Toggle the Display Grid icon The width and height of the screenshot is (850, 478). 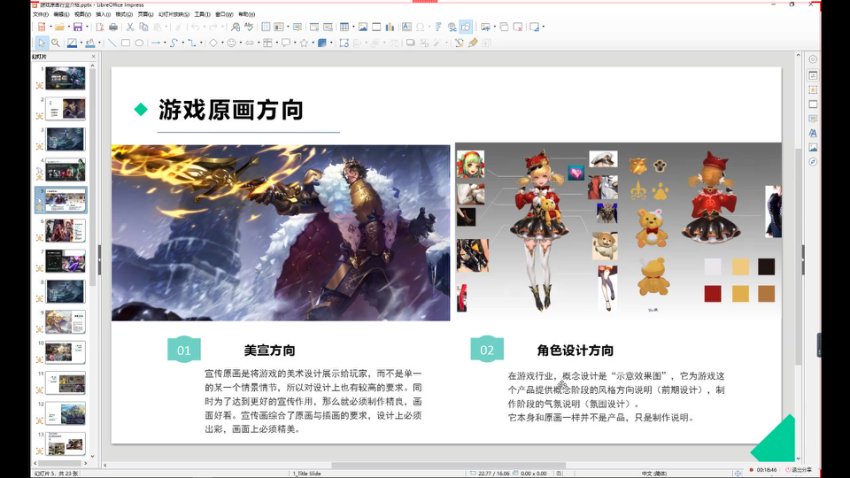click(266, 27)
